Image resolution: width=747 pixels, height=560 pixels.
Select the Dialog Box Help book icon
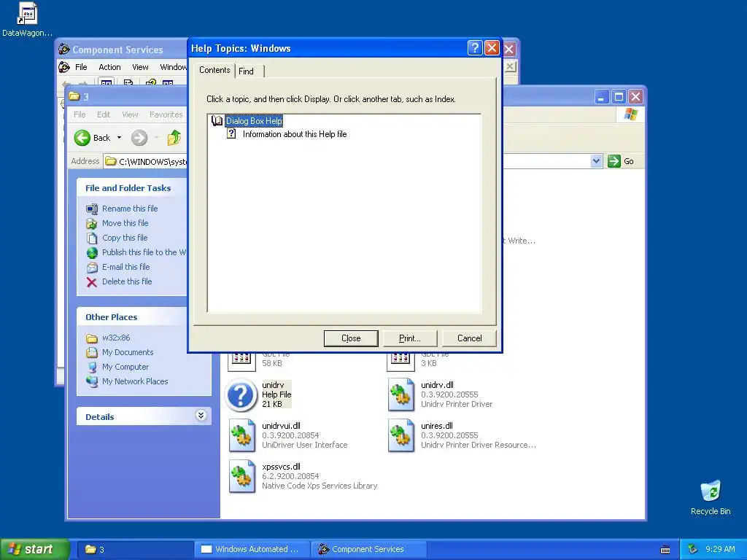pyautogui.click(x=217, y=121)
